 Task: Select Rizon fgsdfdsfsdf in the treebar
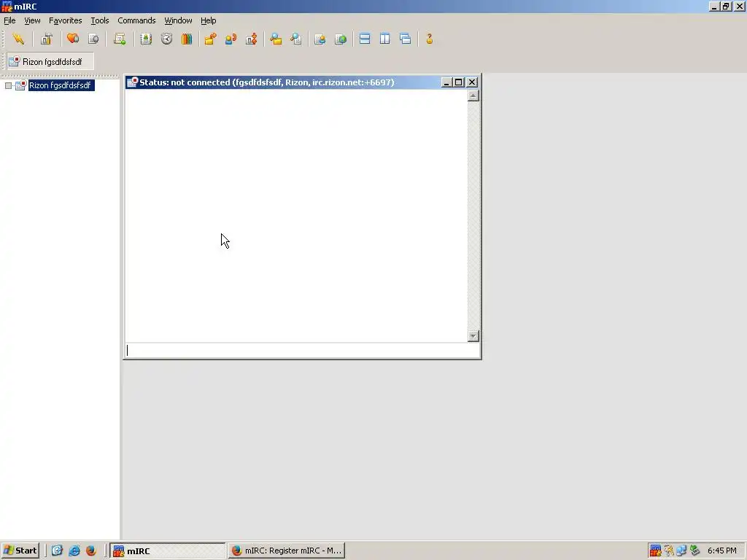61,85
